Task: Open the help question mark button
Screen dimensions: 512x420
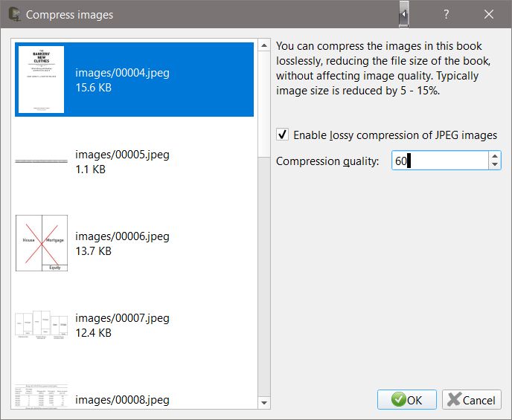Action: click(x=446, y=14)
